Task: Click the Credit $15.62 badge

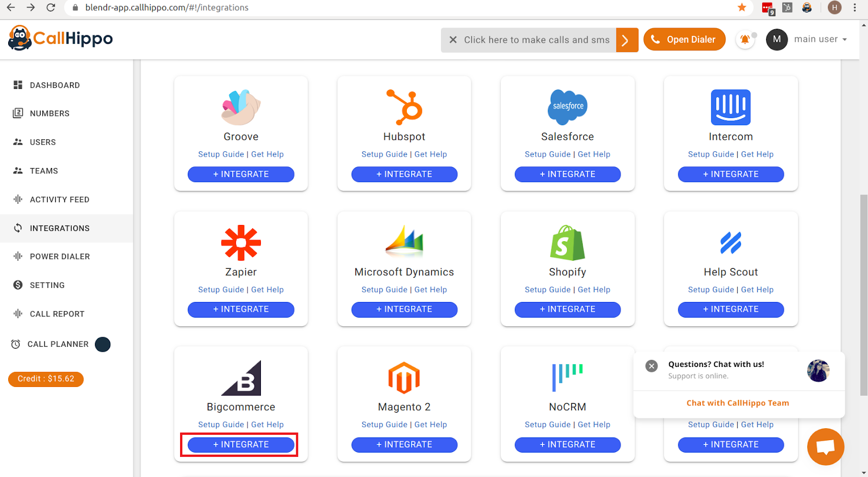Action: [x=46, y=379]
